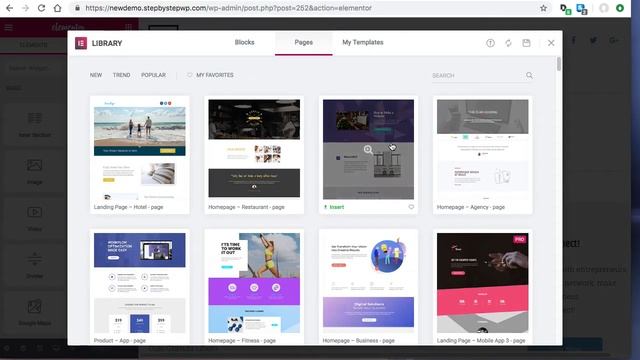
Task: Open Homepage Fitness template thumbnail
Action: click(254, 283)
